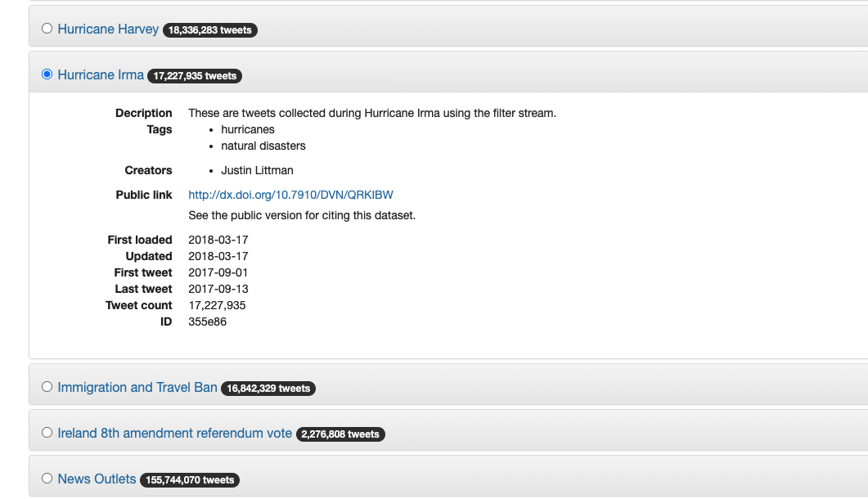Select the Immigration and Travel Ban radio button
Image resolution: width=868 pixels, height=499 pixels.
click(x=47, y=386)
